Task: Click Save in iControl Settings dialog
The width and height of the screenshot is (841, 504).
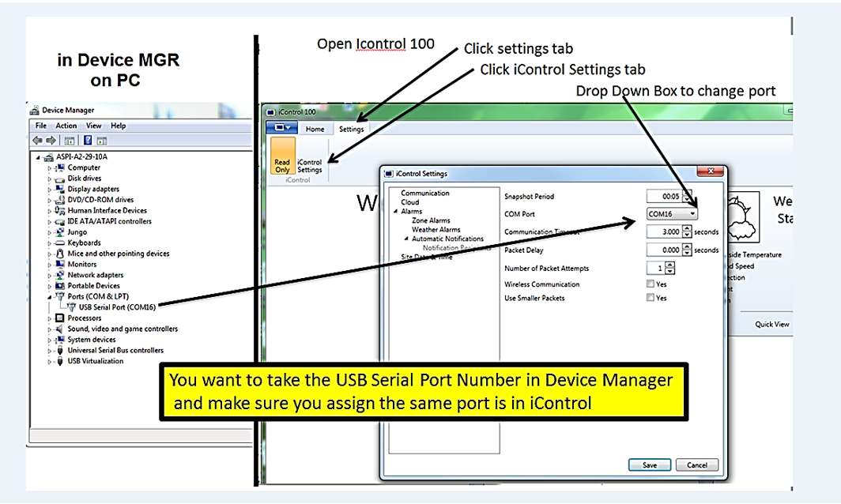Action: (650, 465)
